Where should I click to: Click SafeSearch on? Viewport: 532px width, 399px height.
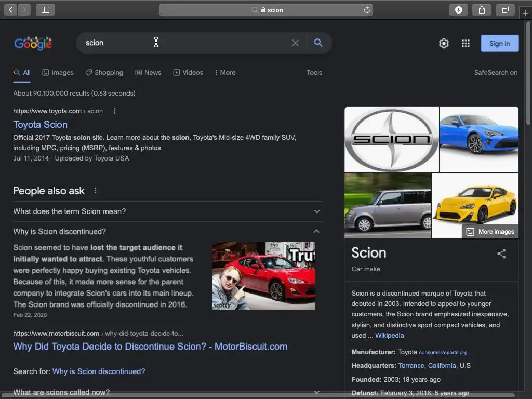click(x=496, y=72)
